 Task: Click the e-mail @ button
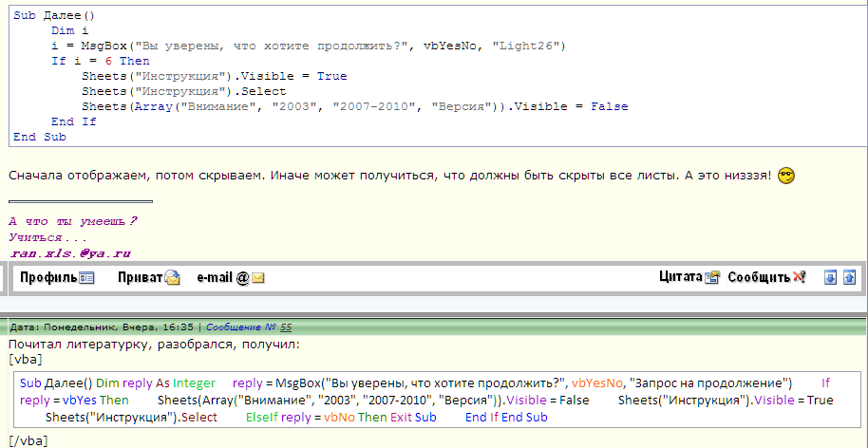pyautogui.click(x=231, y=278)
